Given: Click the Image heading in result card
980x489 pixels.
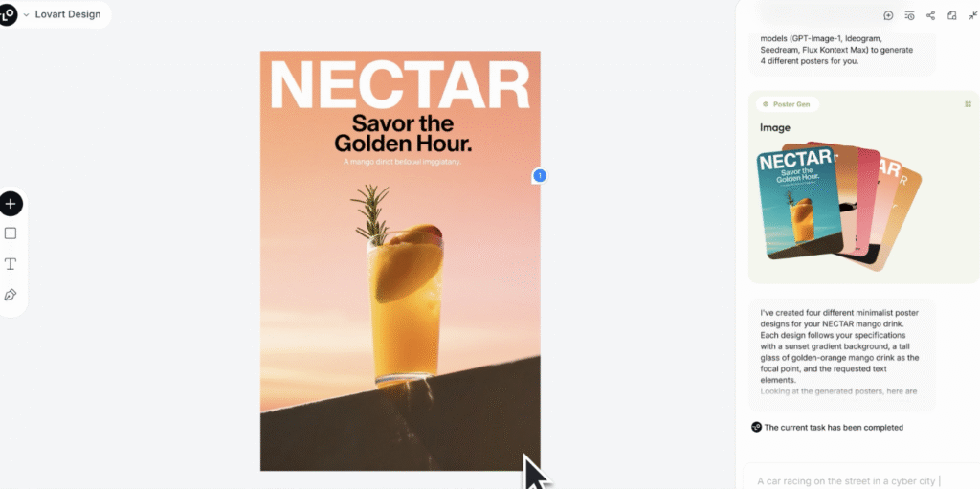Looking at the screenshot, I should coord(775,127).
